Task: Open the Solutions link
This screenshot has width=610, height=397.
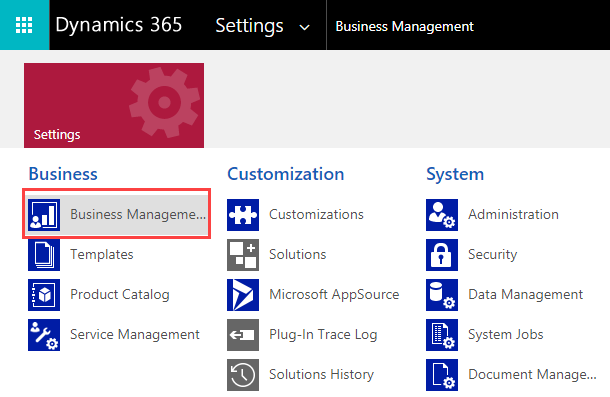Action: (298, 255)
